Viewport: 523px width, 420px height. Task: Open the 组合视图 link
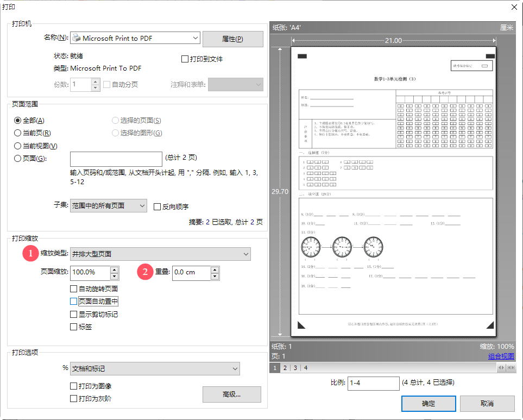501,356
